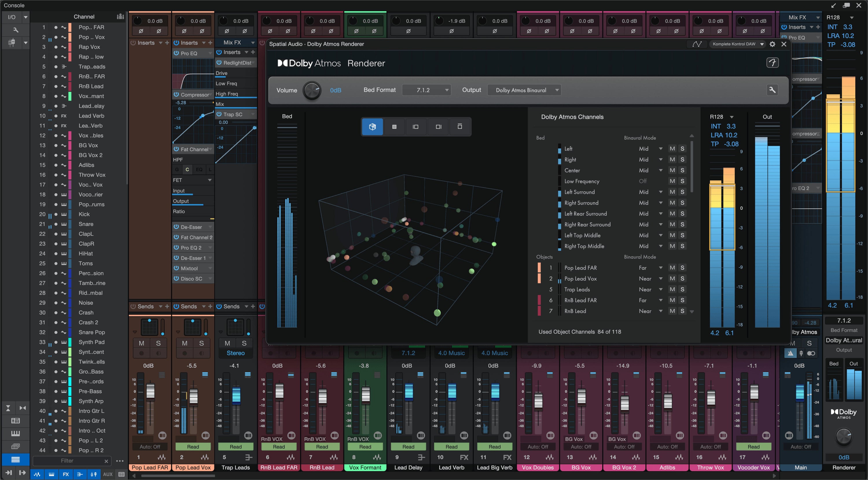Clear the channel Filter with the X button

[x=106, y=461]
